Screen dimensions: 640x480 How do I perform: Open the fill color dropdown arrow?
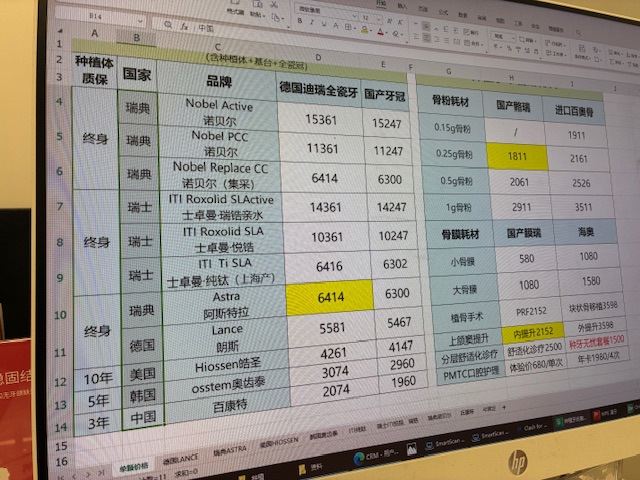click(371, 31)
